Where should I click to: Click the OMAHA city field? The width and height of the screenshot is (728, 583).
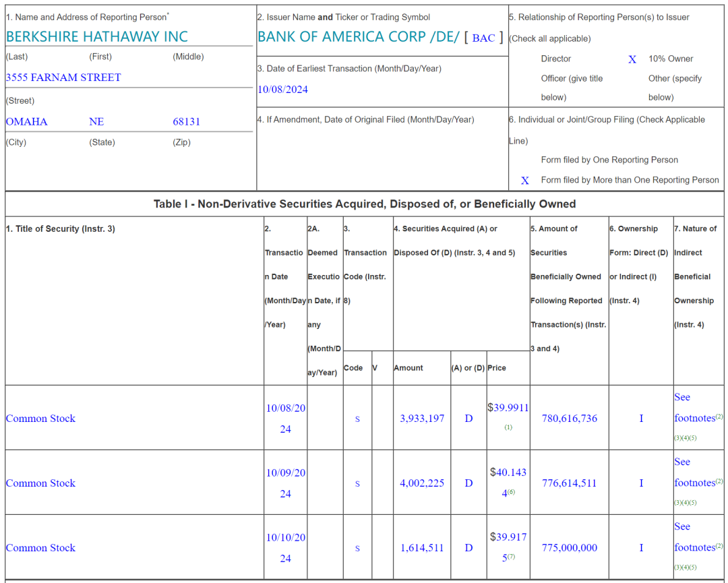pos(26,121)
